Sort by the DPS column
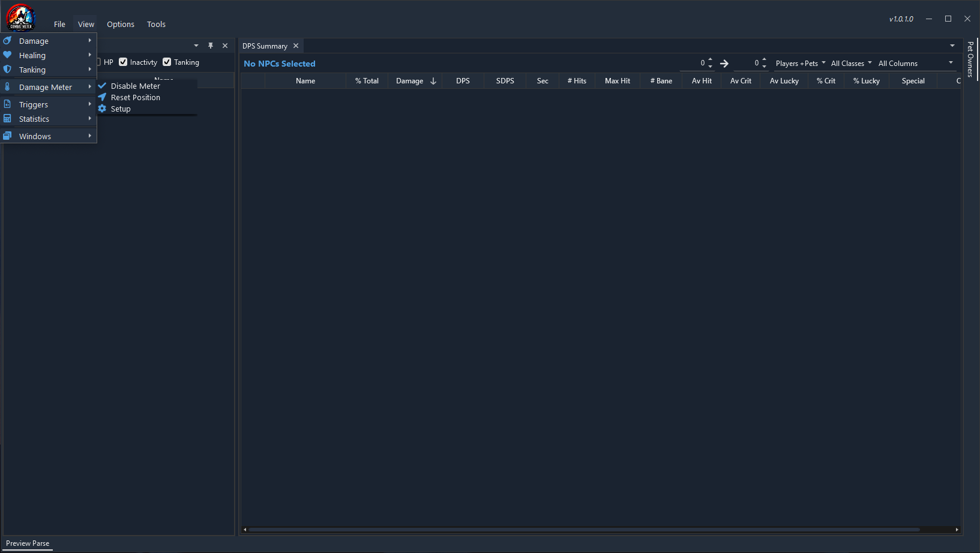Viewport: 980px width, 553px height. click(463, 81)
